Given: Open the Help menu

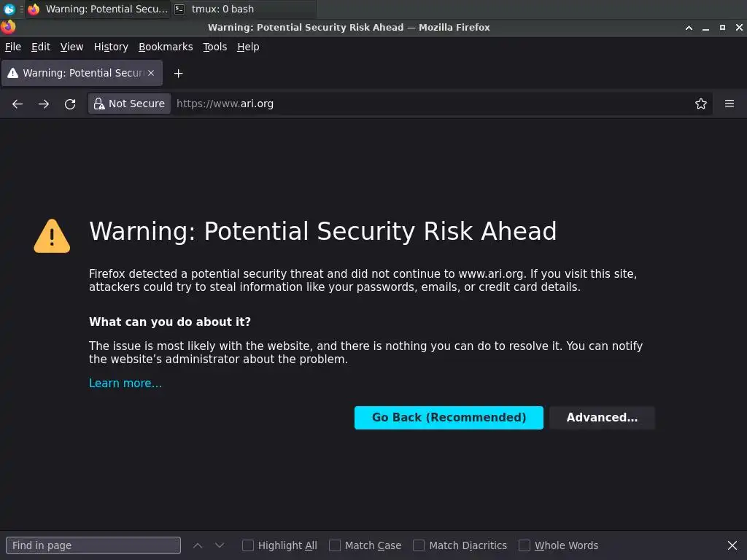Looking at the screenshot, I should coord(248,47).
